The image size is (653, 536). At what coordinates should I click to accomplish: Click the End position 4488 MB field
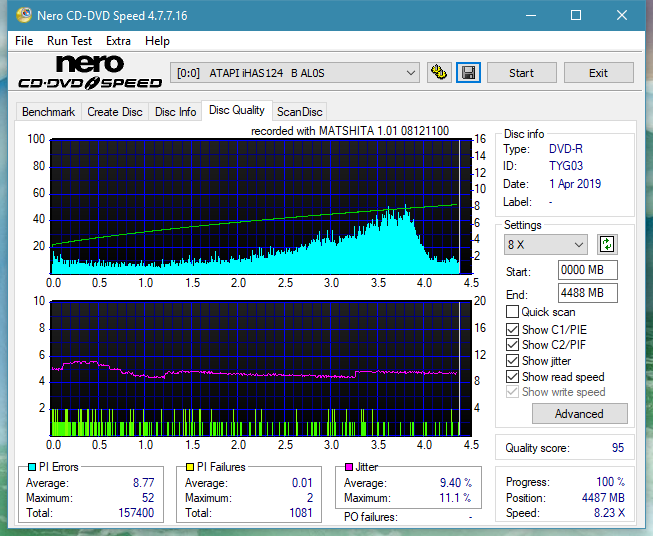588,293
